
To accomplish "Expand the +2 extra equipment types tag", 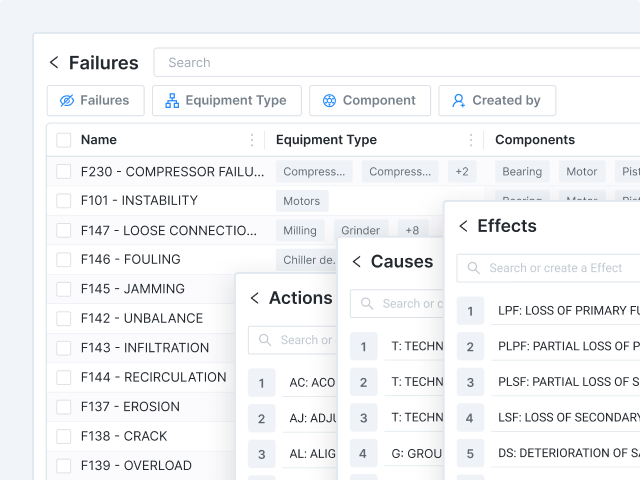I will coord(461,172).
